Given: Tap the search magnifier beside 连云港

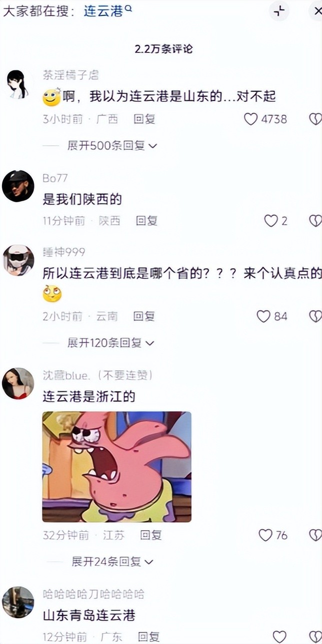Looking at the screenshot, I should (128, 8).
